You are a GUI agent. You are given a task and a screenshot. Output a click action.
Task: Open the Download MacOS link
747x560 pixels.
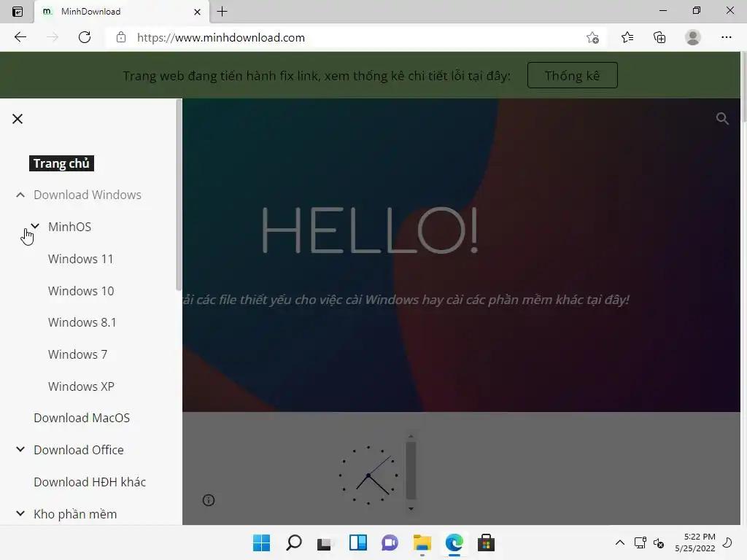click(82, 418)
